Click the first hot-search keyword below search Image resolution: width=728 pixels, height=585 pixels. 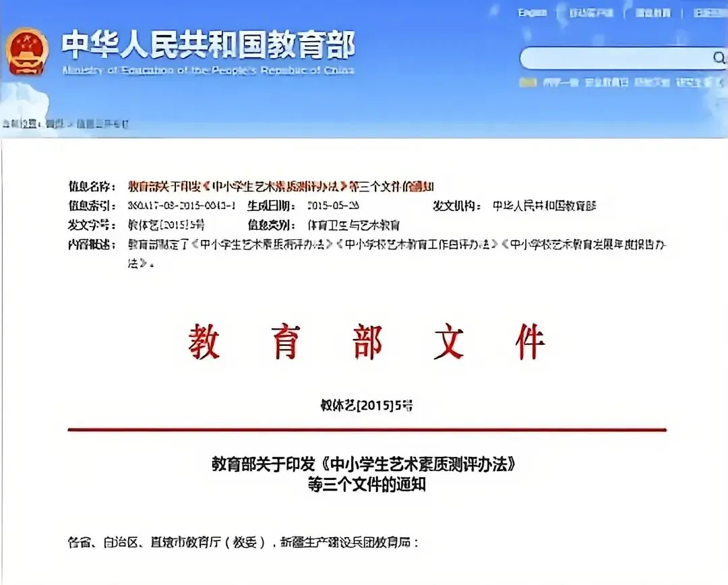pyautogui.click(x=560, y=82)
